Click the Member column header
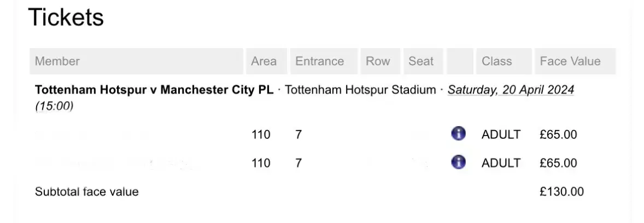The image size is (644, 223). coord(136,61)
